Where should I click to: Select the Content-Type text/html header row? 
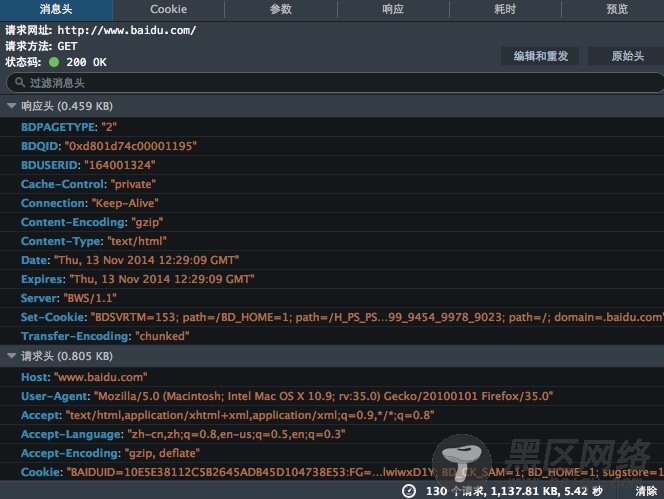[332, 241]
